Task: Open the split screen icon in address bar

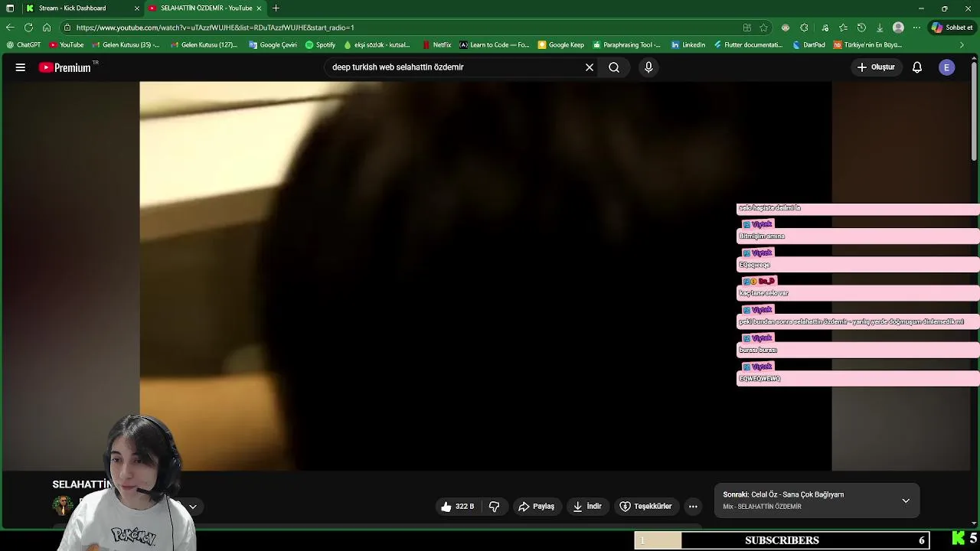Action: 746,28
